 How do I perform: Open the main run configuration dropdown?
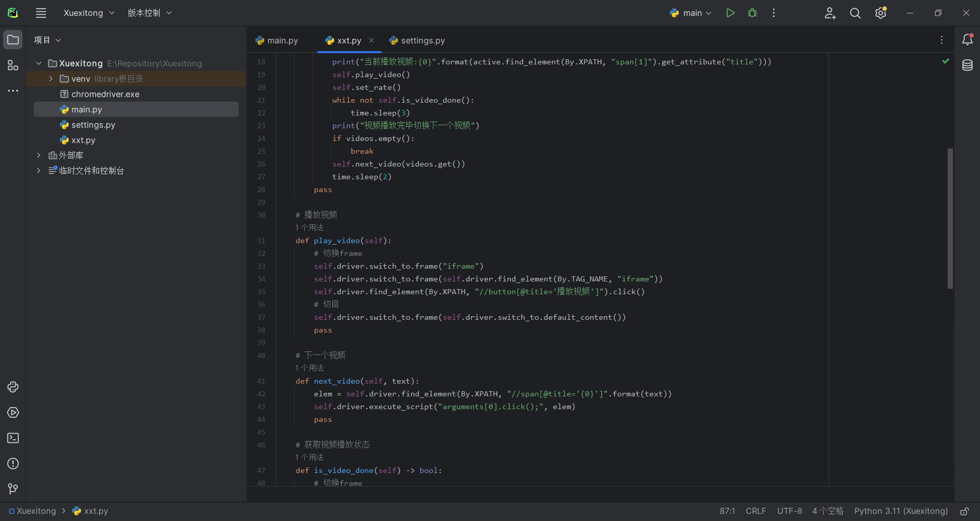click(691, 13)
